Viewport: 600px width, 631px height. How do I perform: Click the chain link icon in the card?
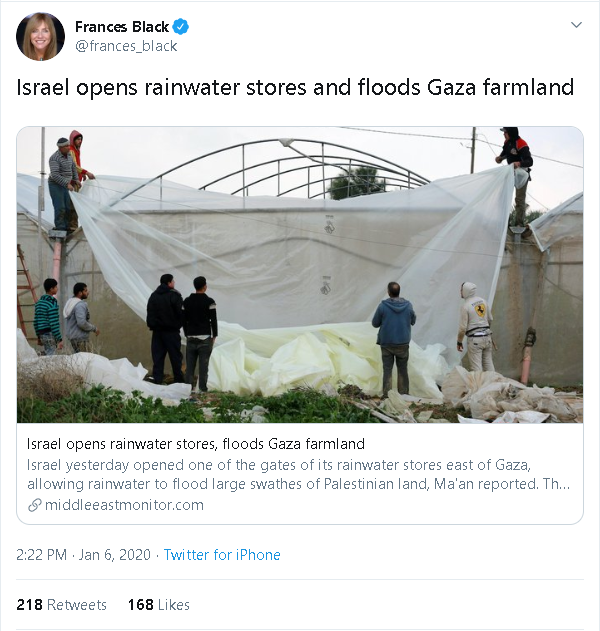pyautogui.click(x=35, y=505)
